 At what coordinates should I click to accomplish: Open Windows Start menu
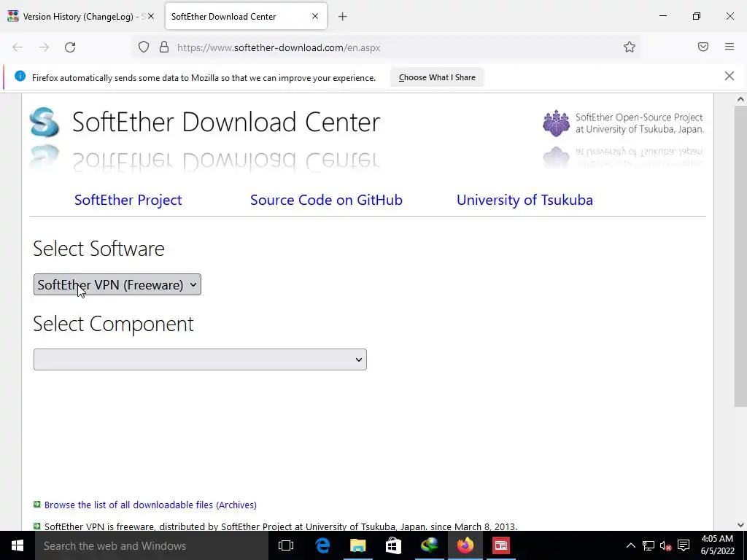(18, 545)
